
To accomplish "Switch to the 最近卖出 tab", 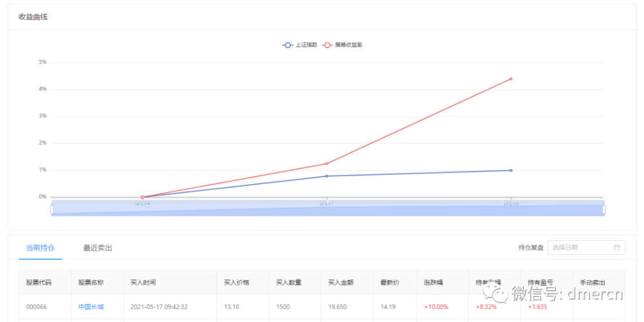I will click(x=98, y=248).
